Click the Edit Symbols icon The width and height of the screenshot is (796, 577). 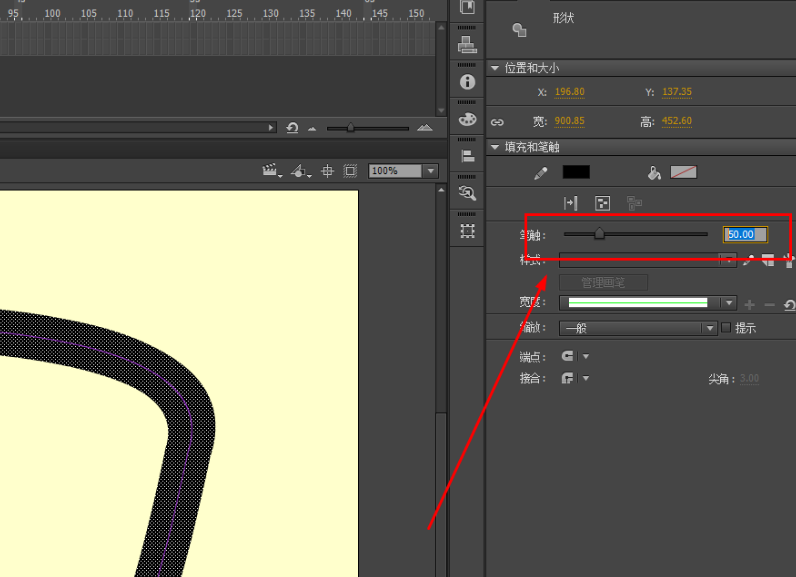pyautogui.click(x=300, y=171)
